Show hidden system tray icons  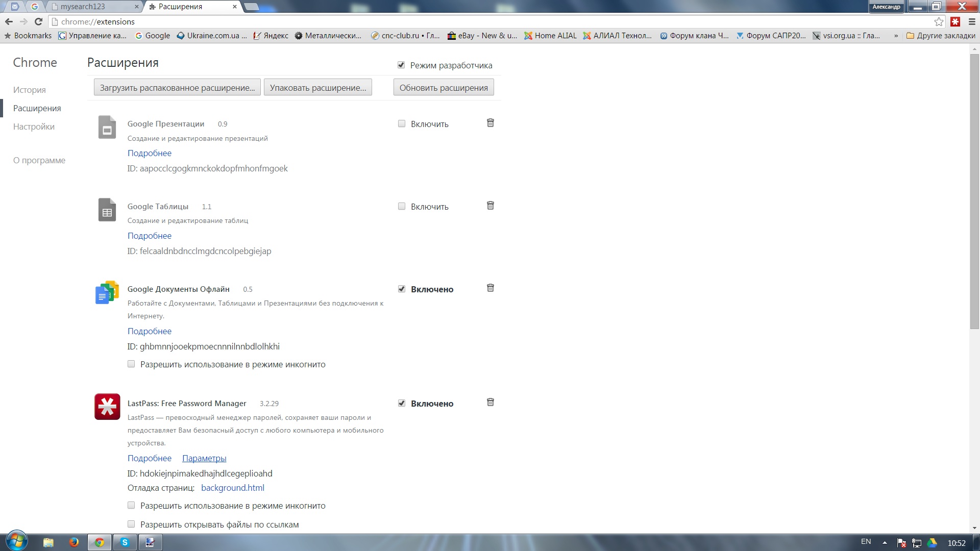(885, 542)
